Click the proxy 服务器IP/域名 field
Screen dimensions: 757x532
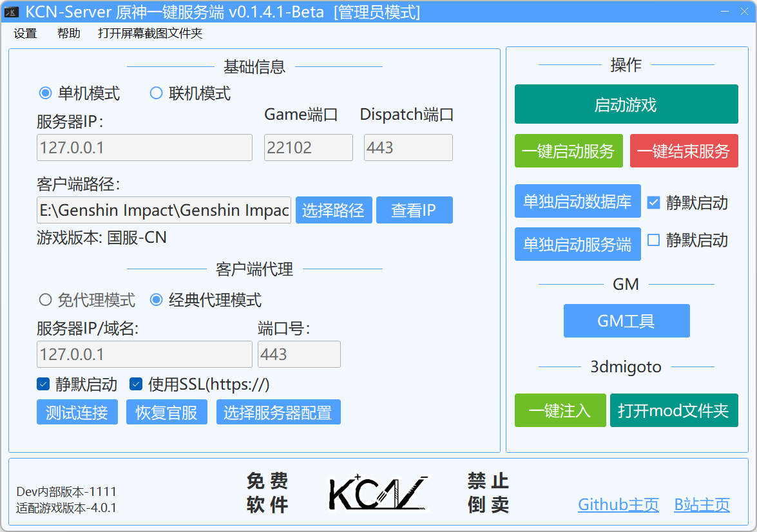tap(144, 354)
